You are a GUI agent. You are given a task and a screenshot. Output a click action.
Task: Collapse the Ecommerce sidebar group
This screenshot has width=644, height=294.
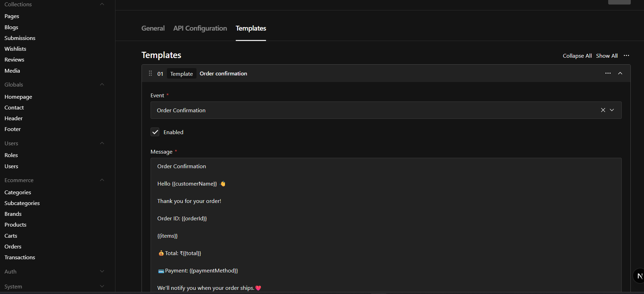coord(102,180)
